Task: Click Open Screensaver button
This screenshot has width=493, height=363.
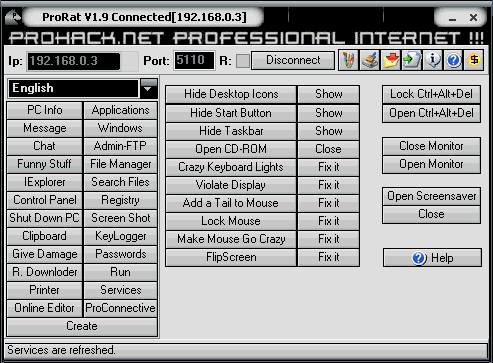Action: pyautogui.click(x=431, y=196)
